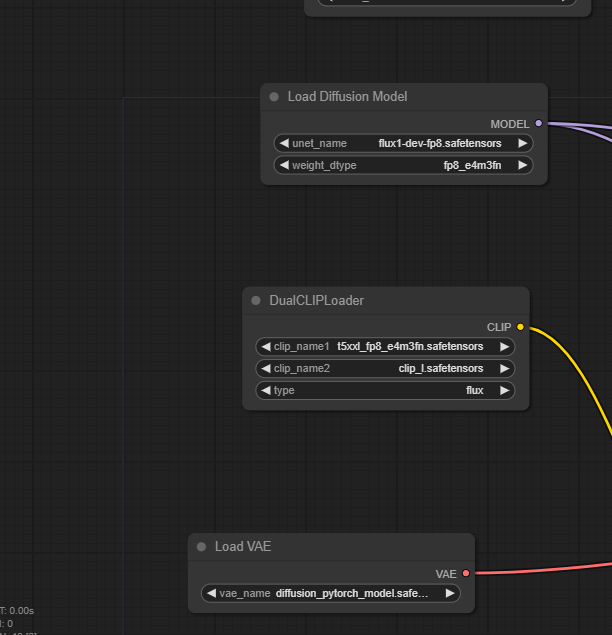
Task: Select the Load Diffusion Model title
Action: (x=348, y=97)
